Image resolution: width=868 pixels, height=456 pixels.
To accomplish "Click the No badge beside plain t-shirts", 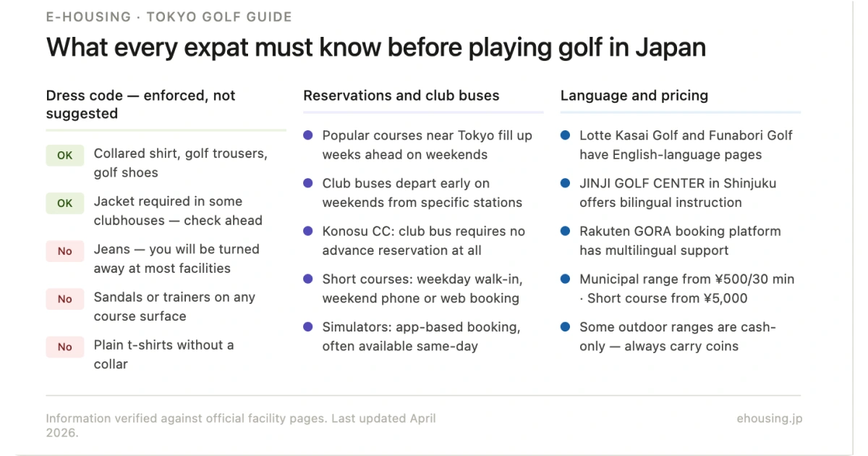I will tap(65, 347).
